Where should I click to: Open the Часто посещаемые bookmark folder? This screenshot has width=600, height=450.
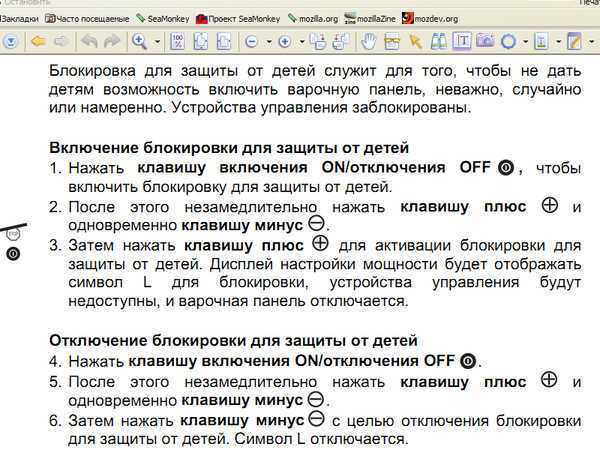[88, 19]
